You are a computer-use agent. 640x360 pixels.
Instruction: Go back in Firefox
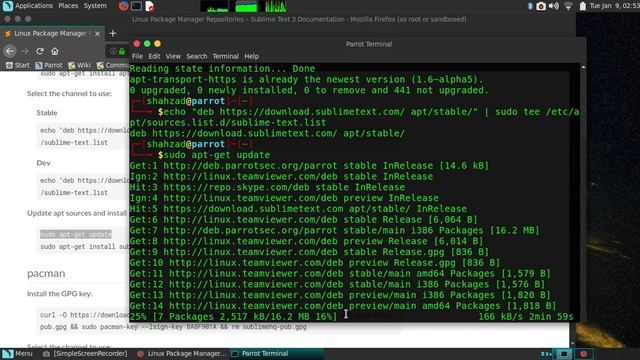click(10, 51)
